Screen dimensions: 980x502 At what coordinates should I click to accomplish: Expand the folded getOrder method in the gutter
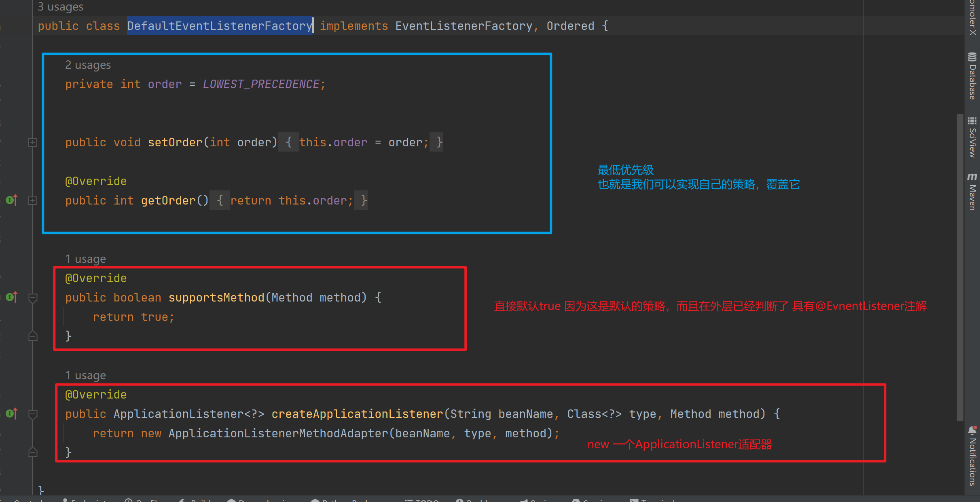[33, 200]
